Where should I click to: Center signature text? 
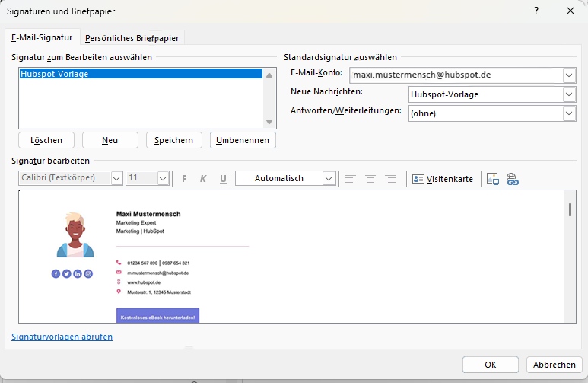[370, 179]
